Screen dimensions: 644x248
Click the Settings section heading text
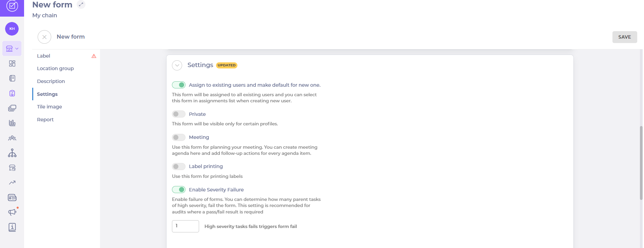(200, 65)
